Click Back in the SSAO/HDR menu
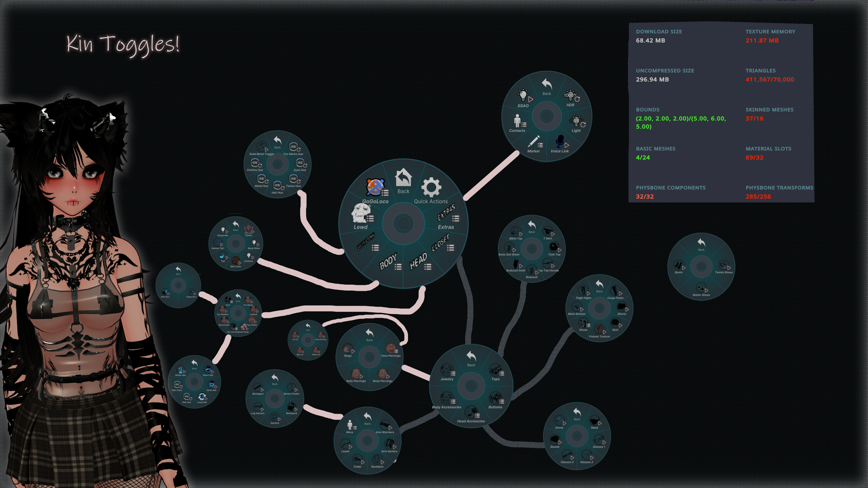This screenshot has width=868, height=488. coord(547,86)
